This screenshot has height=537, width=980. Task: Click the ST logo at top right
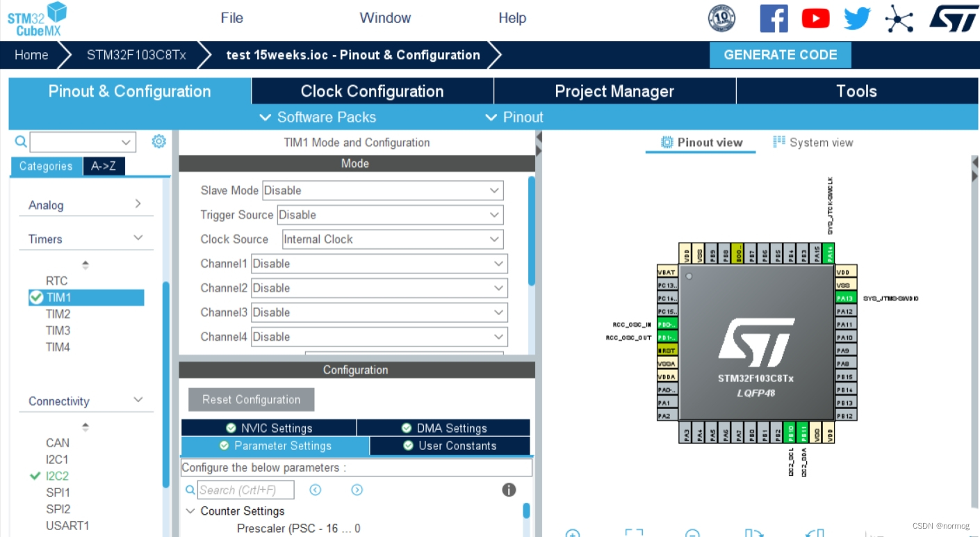954,18
